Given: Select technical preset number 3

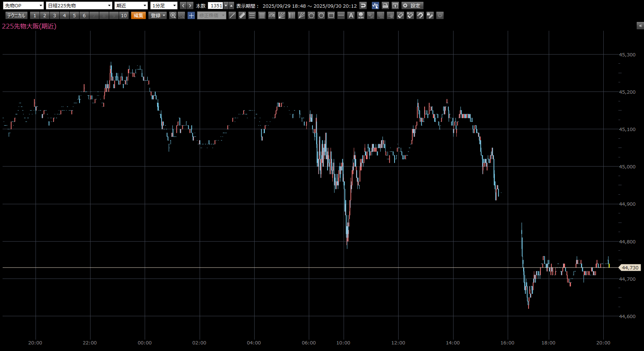Looking at the screenshot, I should [x=55, y=15].
